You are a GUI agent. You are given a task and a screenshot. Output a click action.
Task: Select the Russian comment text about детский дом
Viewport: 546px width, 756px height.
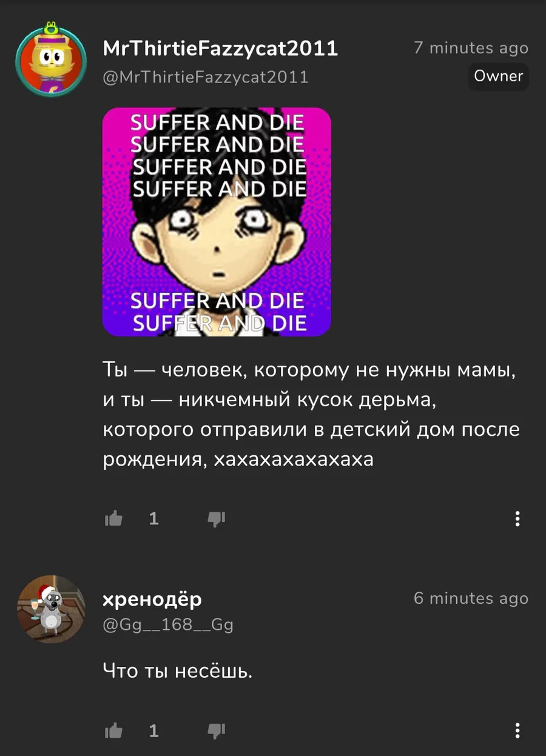(x=311, y=415)
